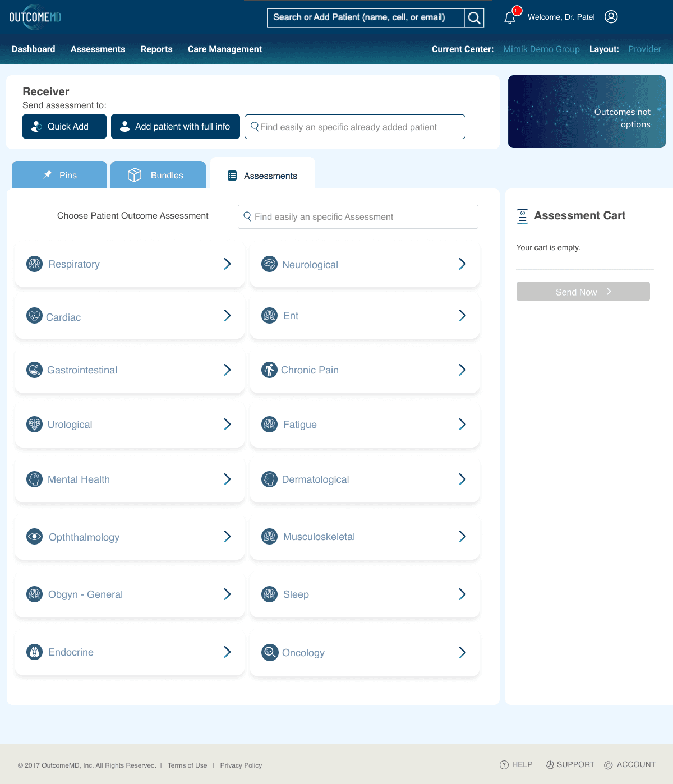The width and height of the screenshot is (673, 784).
Task: Click the Chronic Pain figure icon
Action: click(270, 370)
